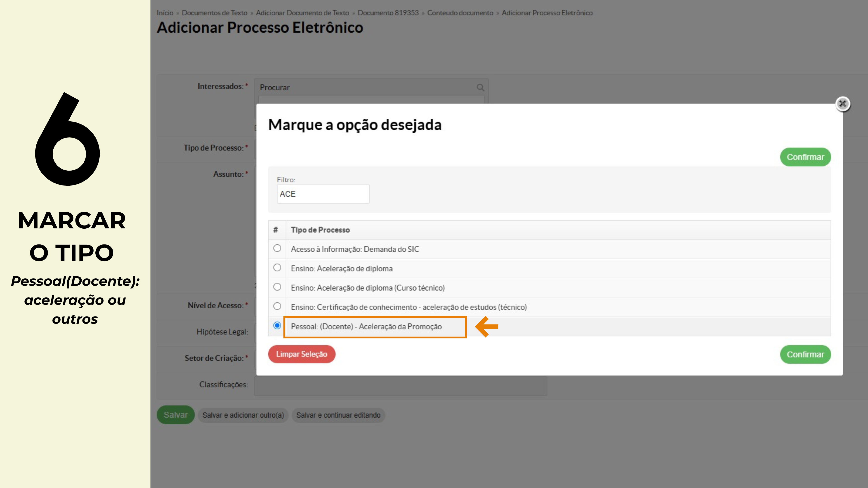
Task: Click the Tipo de Processo column header
Action: [x=320, y=230]
